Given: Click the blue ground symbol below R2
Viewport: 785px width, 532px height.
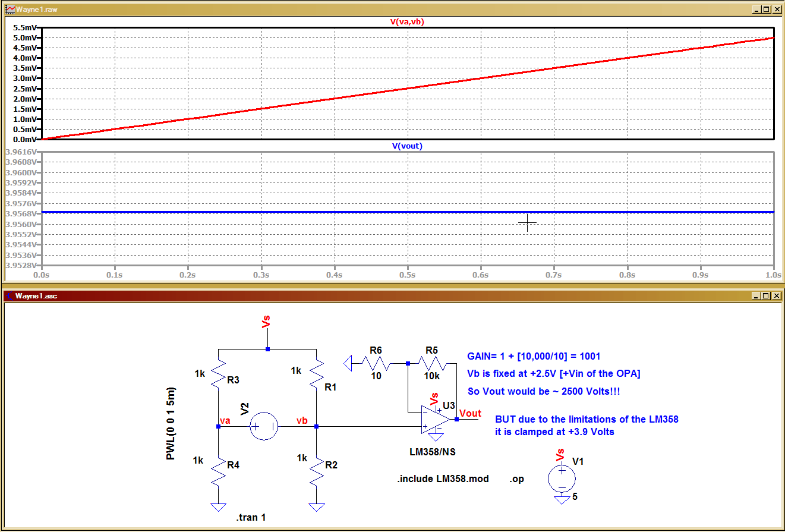Looking at the screenshot, I should [317, 507].
